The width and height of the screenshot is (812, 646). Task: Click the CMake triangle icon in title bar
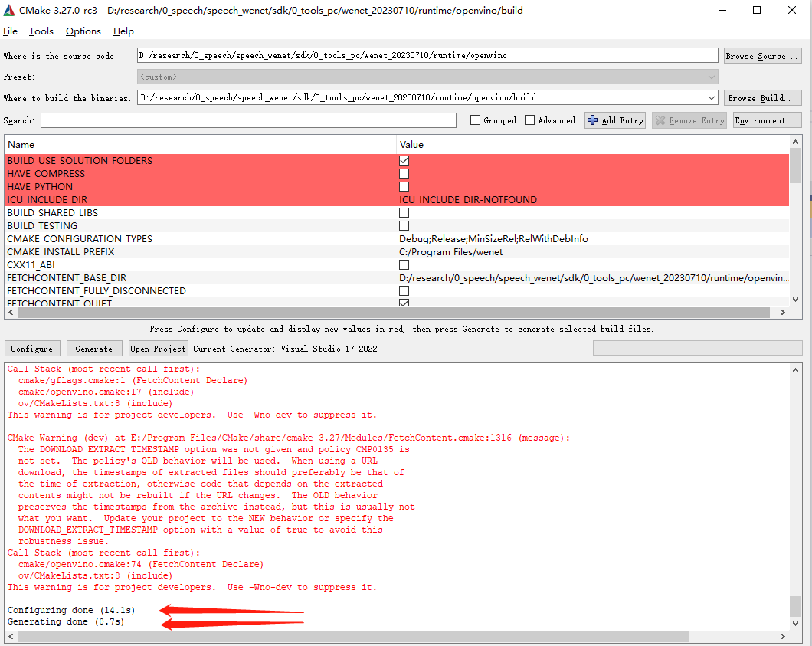[x=9, y=10]
